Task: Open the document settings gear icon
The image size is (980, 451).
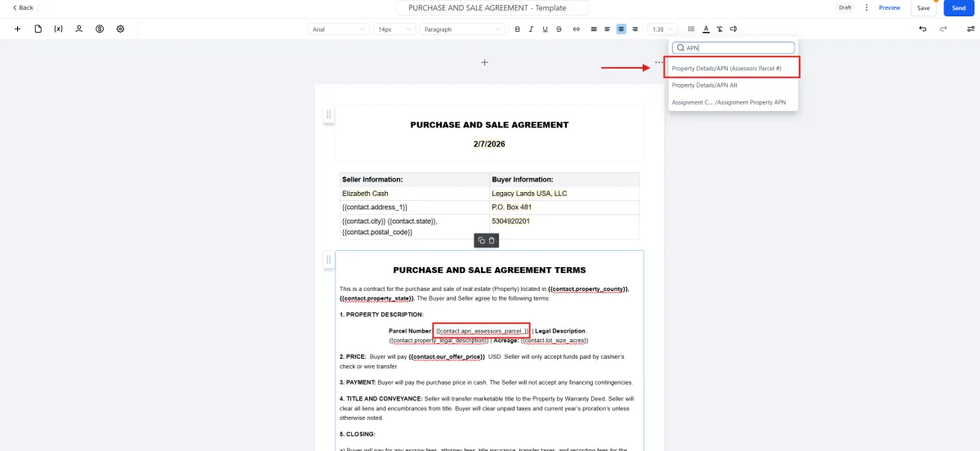Action: pos(120,29)
